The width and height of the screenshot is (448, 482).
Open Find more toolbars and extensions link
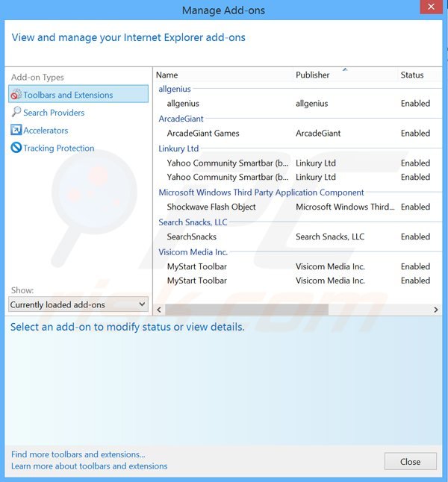tap(78, 454)
